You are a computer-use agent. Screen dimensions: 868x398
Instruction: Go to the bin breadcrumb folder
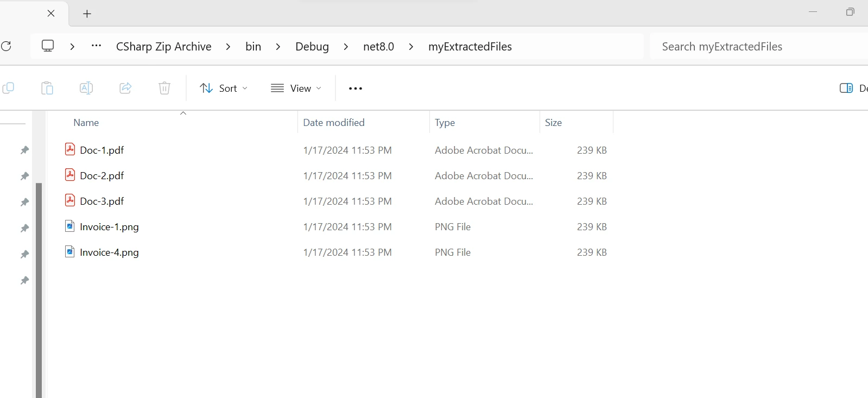(x=253, y=47)
